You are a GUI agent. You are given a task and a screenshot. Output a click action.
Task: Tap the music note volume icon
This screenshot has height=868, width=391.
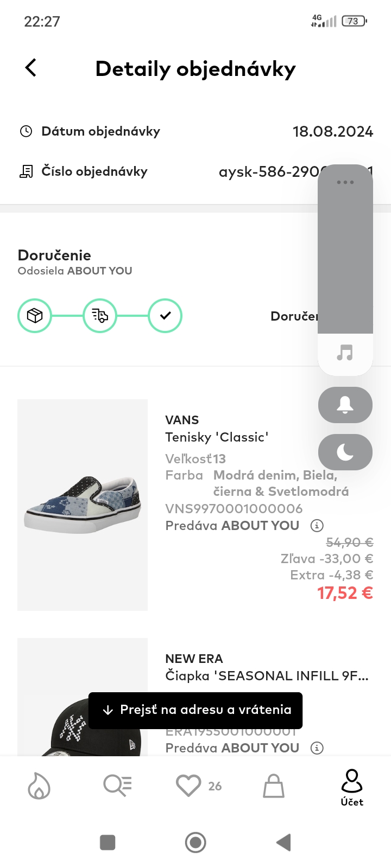click(x=345, y=353)
